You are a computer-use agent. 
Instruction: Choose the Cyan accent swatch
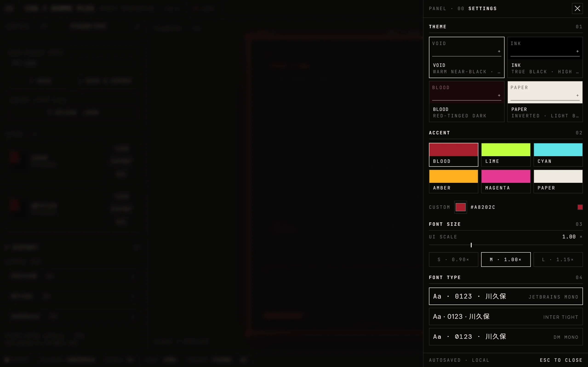pos(558,155)
